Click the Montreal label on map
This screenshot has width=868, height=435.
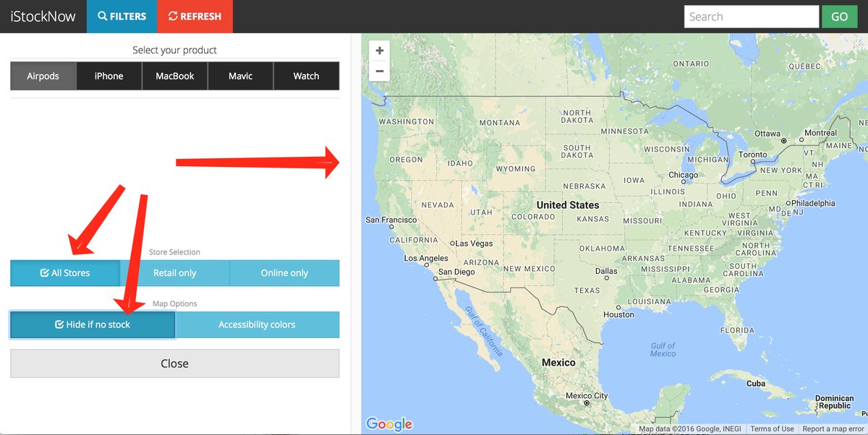point(821,133)
